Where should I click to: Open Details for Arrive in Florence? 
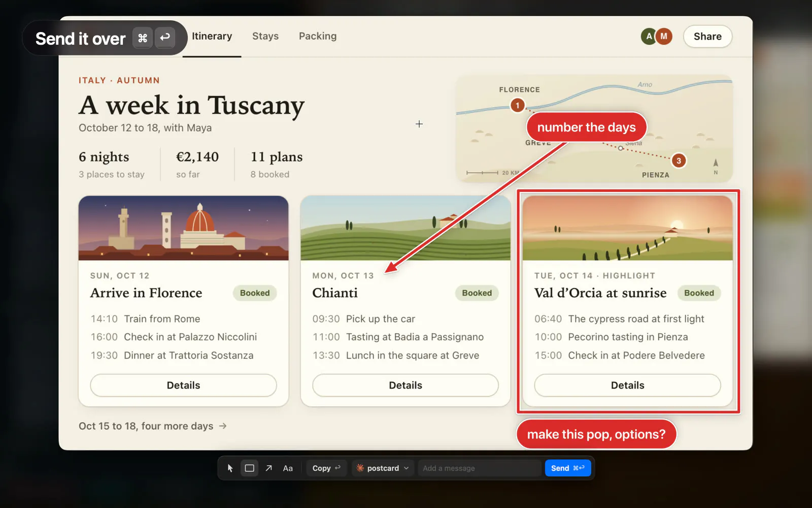click(184, 386)
